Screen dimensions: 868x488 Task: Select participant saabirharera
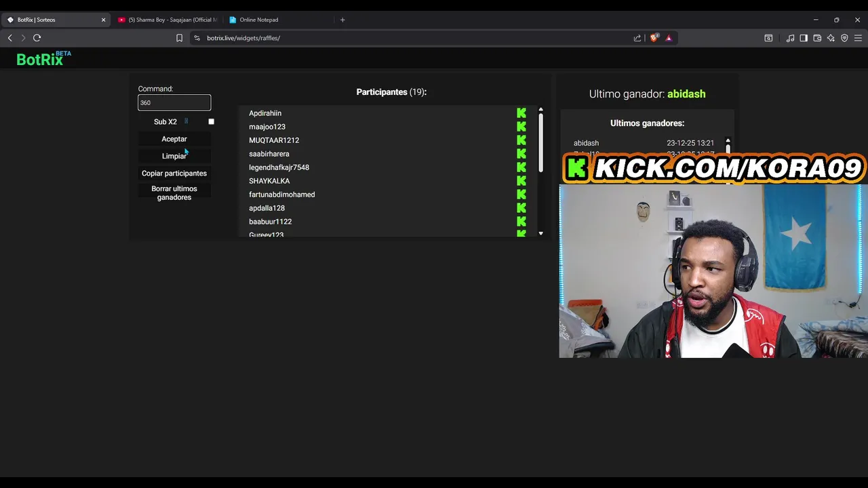click(x=269, y=154)
